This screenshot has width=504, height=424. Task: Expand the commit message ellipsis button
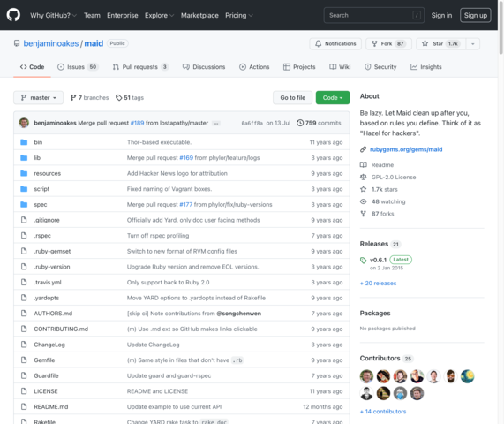pos(216,123)
